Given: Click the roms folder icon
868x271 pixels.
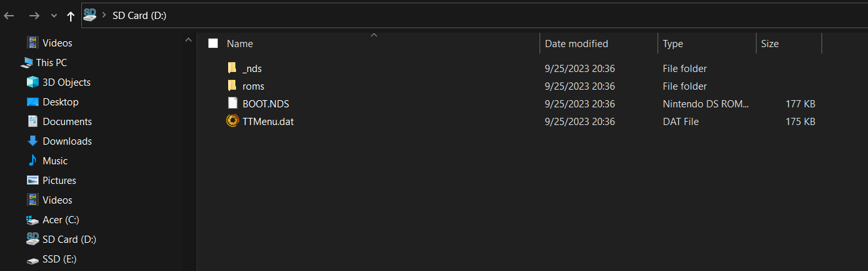Looking at the screenshot, I should click(x=231, y=86).
